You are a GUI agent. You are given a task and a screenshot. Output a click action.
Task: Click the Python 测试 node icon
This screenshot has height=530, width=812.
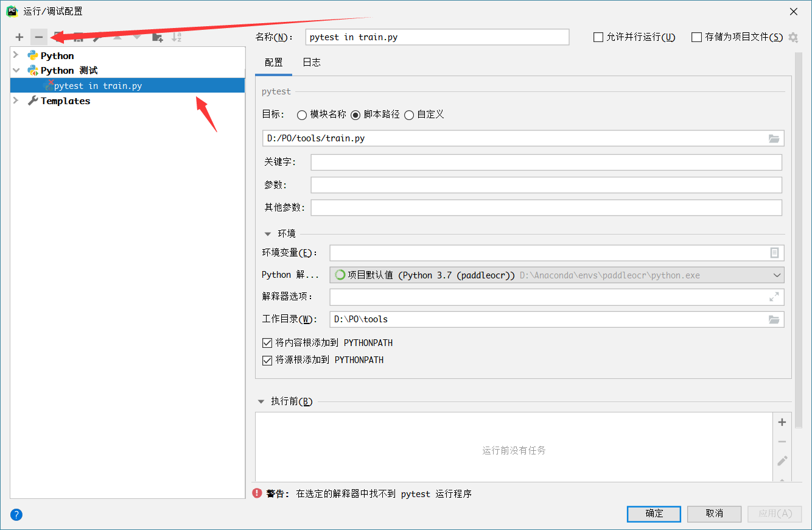(x=33, y=71)
